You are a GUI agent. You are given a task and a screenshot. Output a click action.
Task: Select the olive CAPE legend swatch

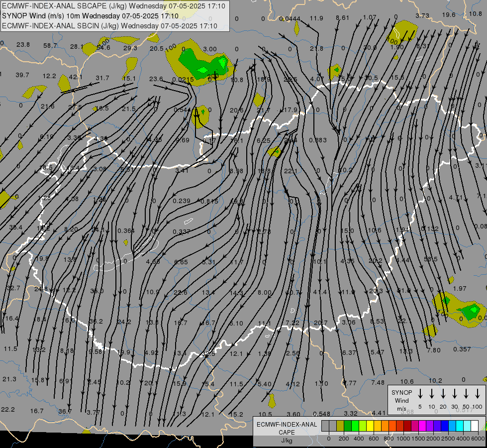340,426
